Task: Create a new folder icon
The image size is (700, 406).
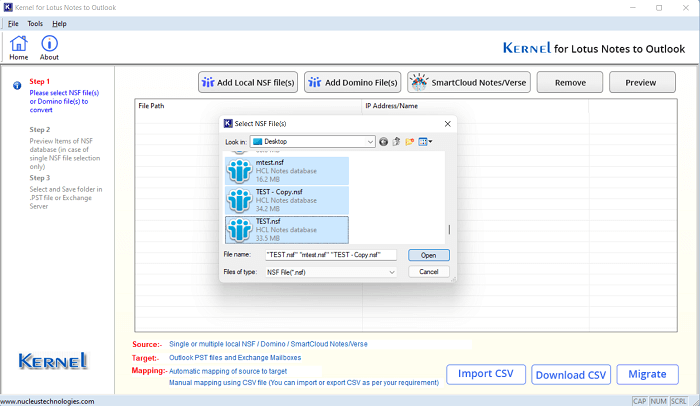Action: 409,142
